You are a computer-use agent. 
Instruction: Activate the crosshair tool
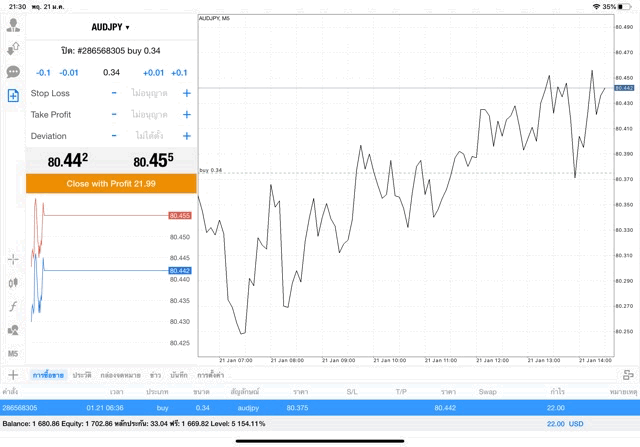[x=13, y=259]
